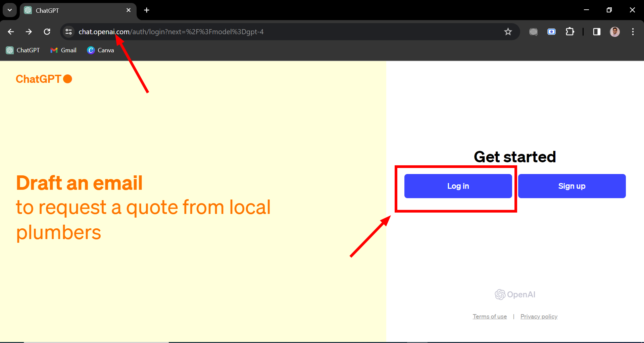Open the Terms of use link
Viewport: 644px width, 343px height.
(x=490, y=316)
